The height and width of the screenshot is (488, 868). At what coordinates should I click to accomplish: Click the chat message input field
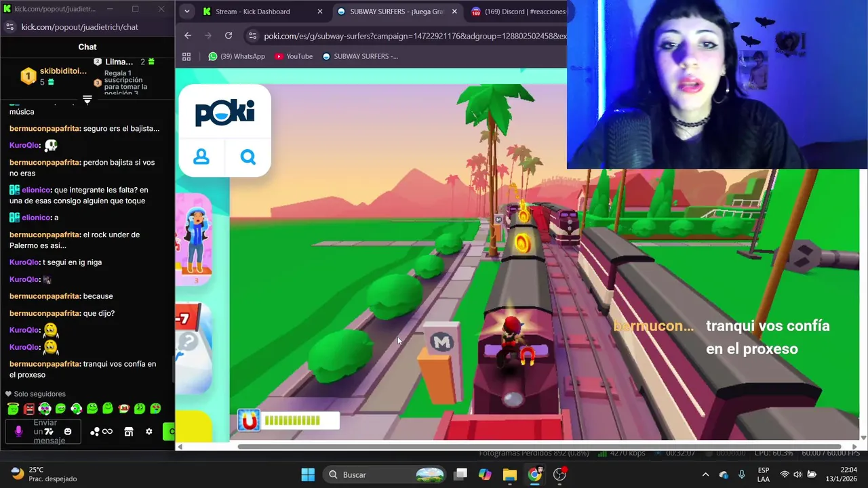pyautogui.click(x=45, y=431)
